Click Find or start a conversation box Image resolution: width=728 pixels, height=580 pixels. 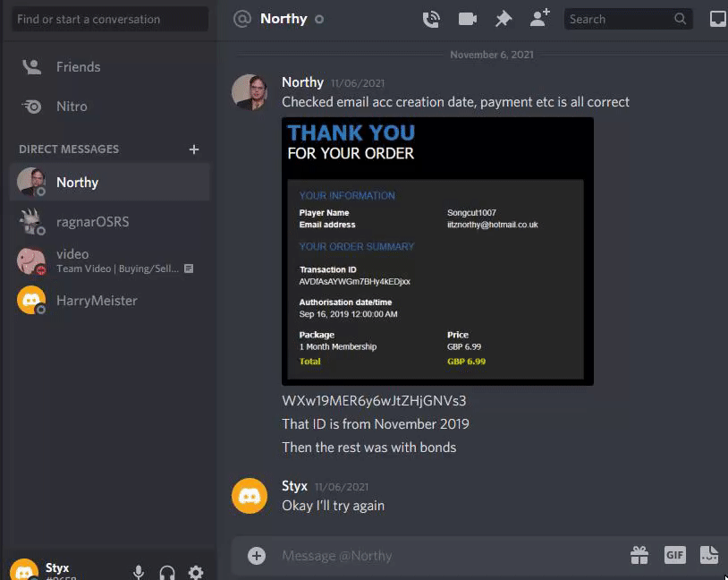coord(110,19)
